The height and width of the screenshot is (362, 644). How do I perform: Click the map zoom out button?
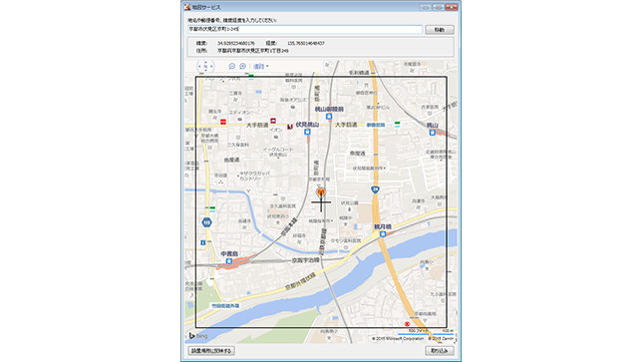coord(232,66)
